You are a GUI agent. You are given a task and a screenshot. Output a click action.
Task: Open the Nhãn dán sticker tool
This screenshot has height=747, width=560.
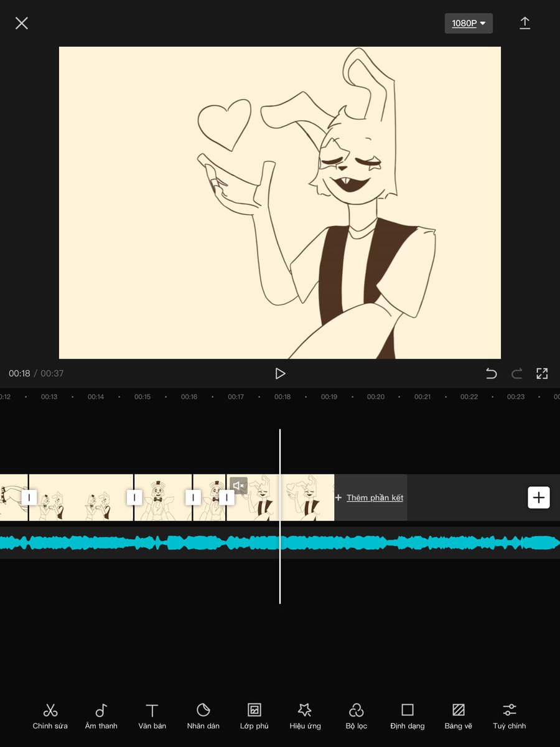coord(203,716)
